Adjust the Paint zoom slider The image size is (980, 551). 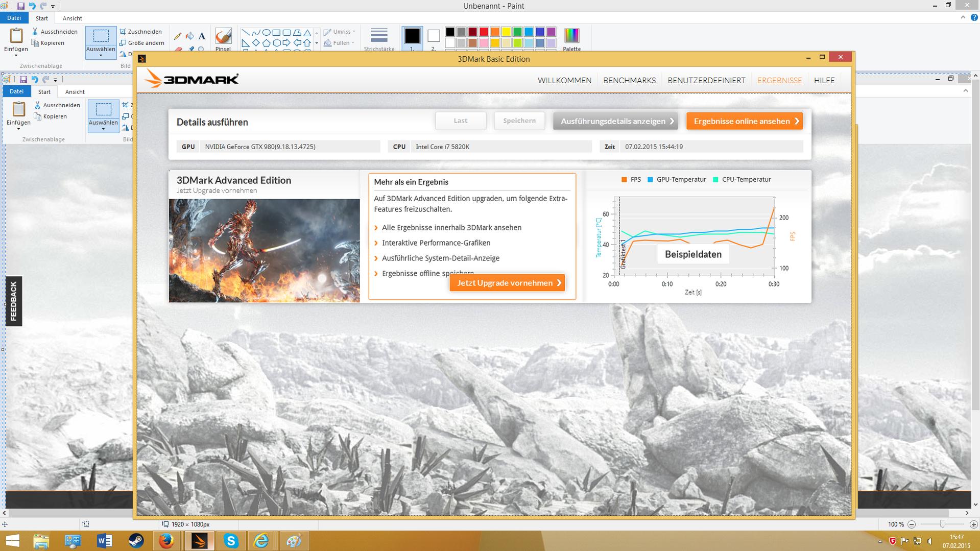click(x=942, y=524)
